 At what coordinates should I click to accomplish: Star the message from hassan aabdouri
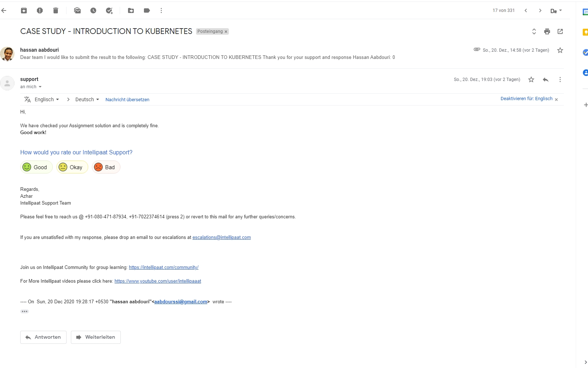click(560, 50)
